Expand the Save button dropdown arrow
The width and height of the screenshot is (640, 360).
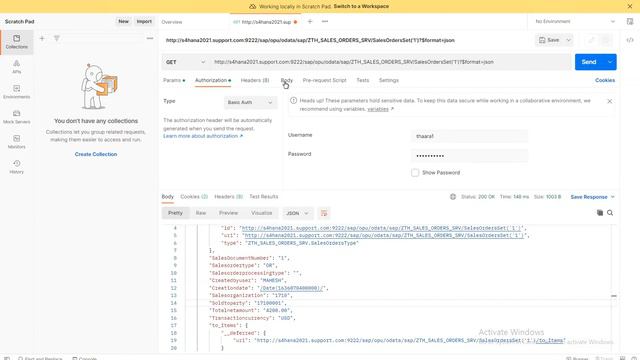click(568, 40)
